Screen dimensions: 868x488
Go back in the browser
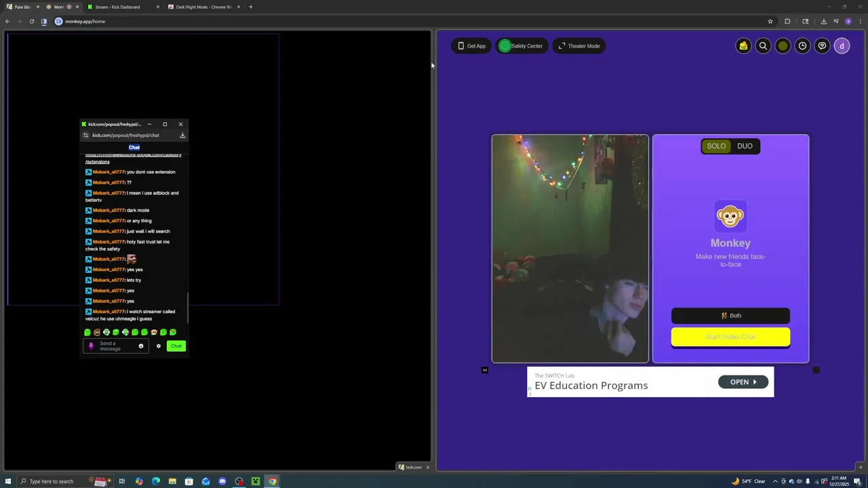click(7, 21)
